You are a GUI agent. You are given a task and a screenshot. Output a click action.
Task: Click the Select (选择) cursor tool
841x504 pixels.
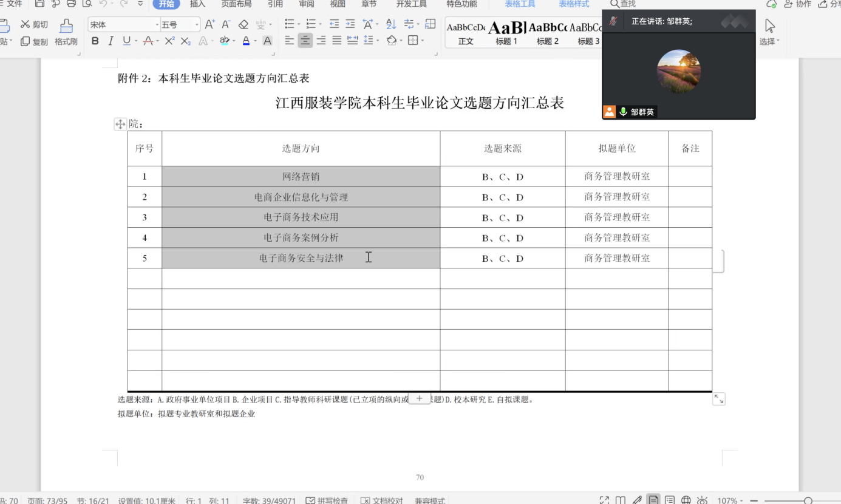pos(770,32)
